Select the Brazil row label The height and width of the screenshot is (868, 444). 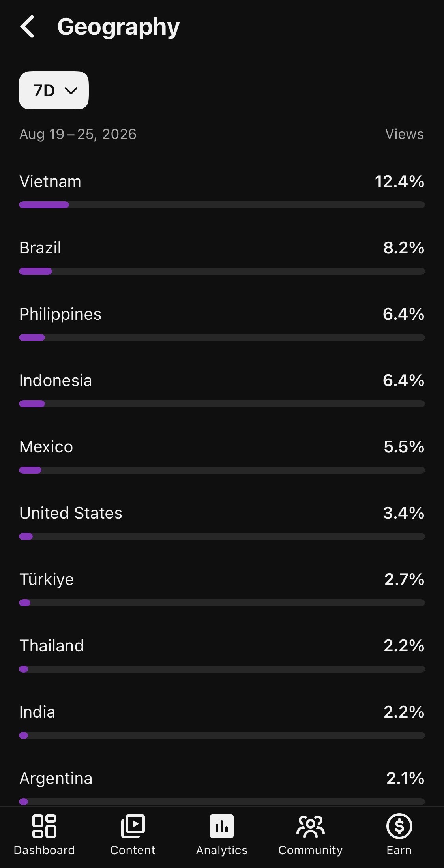point(40,248)
